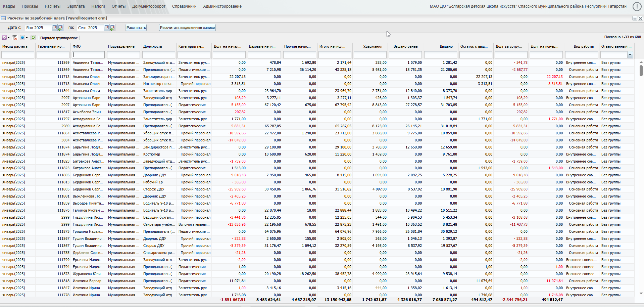Expand the Ответственный filter dropdown

click(630, 55)
